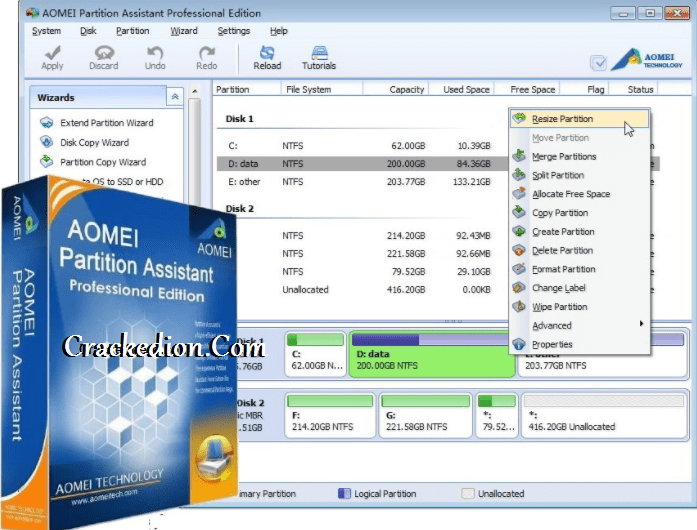Click the Disk Copy Wizard icon
This screenshot has width=697, height=530.
coord(46,142)
